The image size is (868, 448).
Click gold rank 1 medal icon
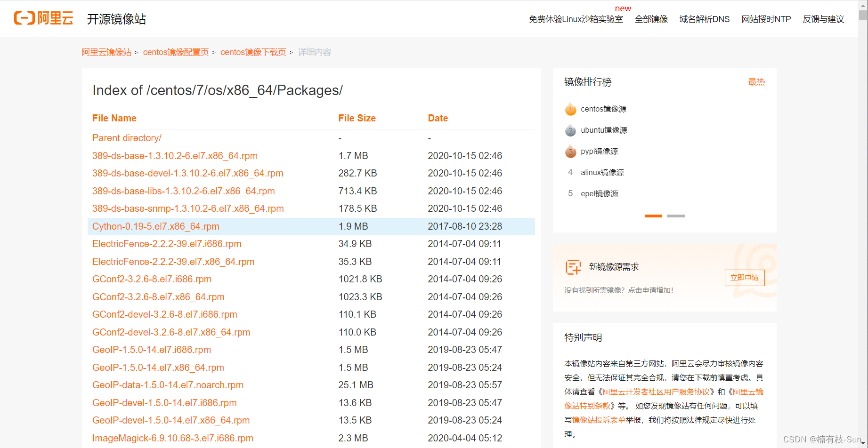tap(570, 109)
